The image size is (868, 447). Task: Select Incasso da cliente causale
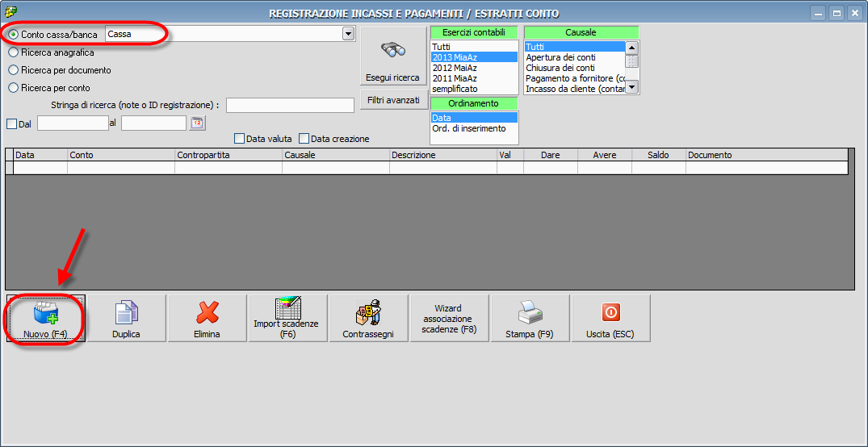tap(575, 89)
